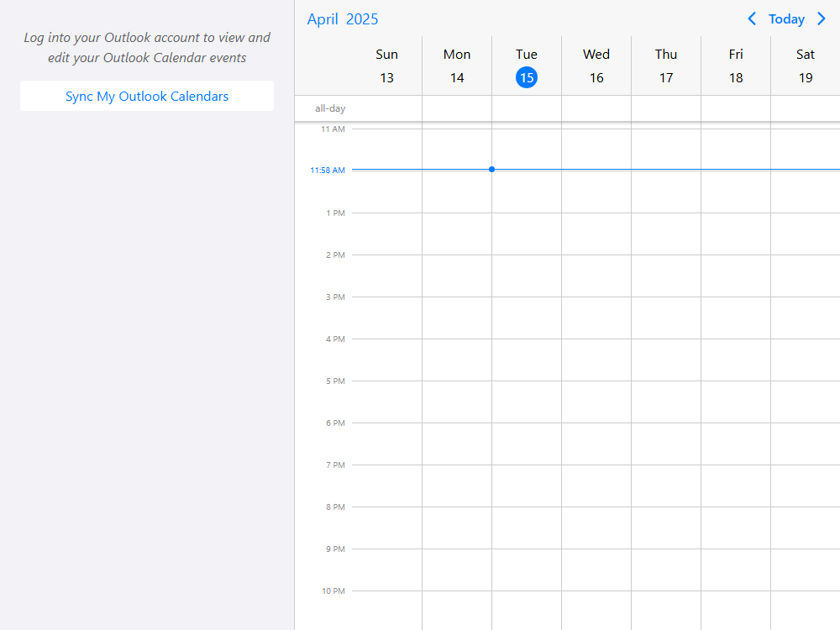The width and height of the screenshot is (840, 630).
Task: Jump to Today in the calendar
Action: (786, 18)
